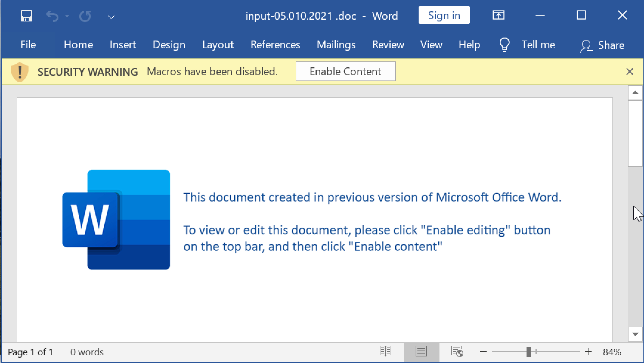The width and height of the screenshot is (644, 363).
Task: Click the Enable Content button
Action: pos(345,72)
